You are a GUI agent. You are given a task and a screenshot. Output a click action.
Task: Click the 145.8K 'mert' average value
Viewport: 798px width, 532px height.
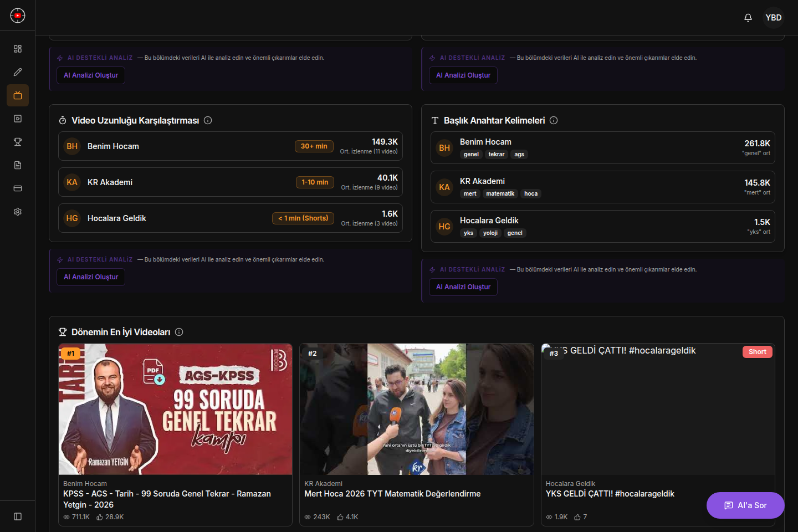tap(757, 183)
